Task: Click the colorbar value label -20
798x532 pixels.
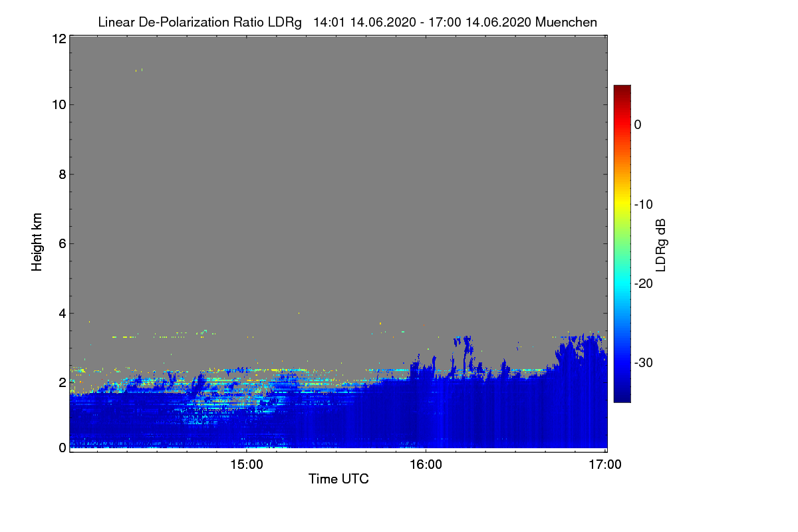Action: click(644, 284)
